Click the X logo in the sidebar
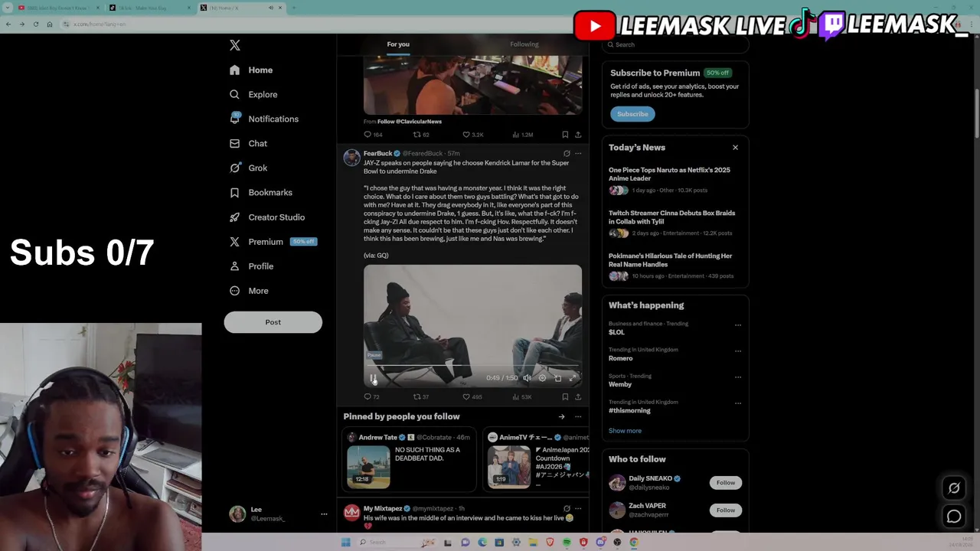980x551 pixels. (x=235, y=45)
